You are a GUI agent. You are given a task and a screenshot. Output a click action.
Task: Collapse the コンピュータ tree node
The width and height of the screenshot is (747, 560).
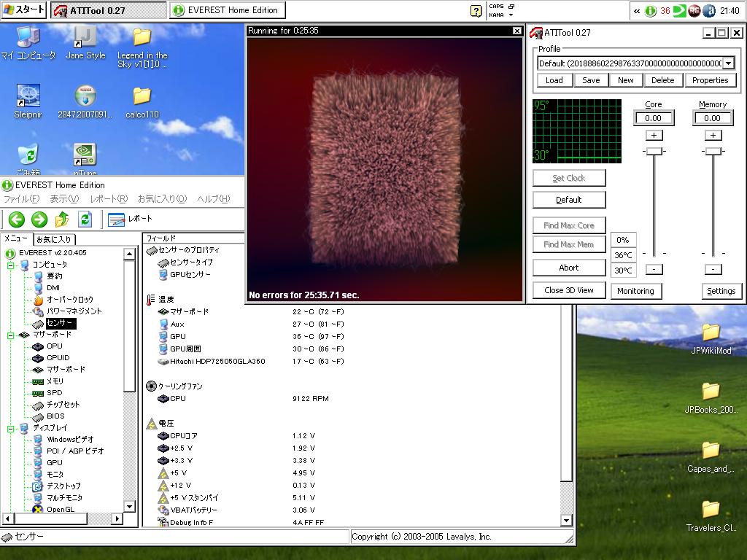coord(11,265)
